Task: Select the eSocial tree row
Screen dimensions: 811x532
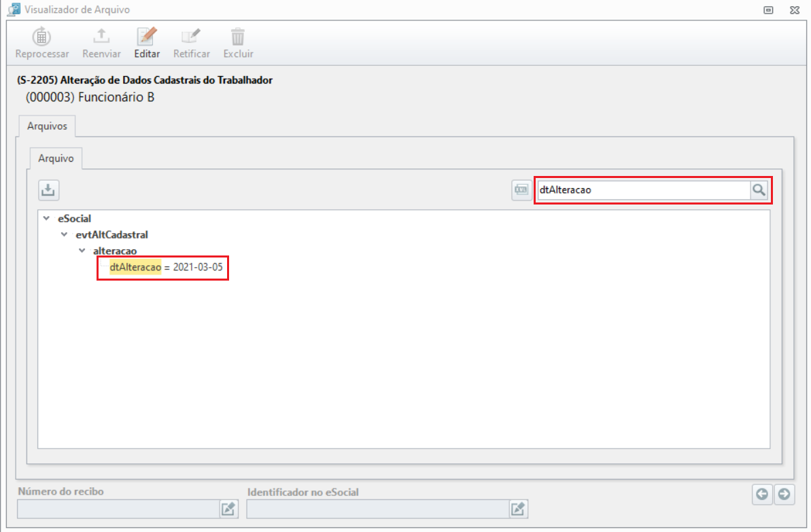Action: click(75, 218)
